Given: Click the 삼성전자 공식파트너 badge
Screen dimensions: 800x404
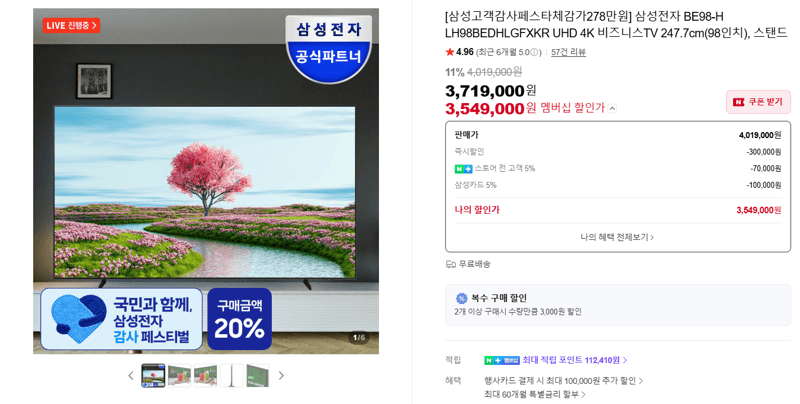Looking at the screenshot, I should 329,48.
